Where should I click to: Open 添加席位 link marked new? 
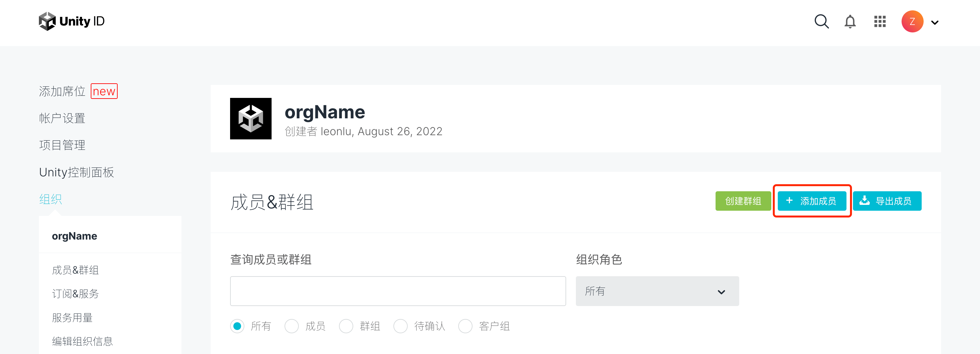coord(62,91)
